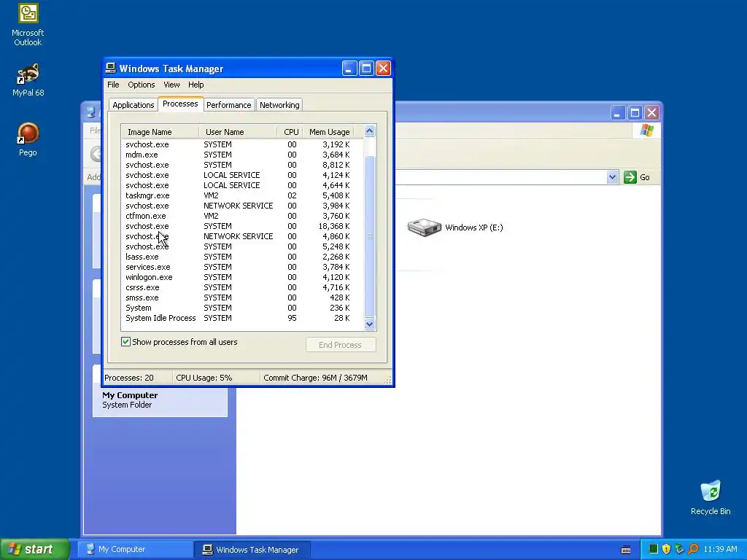Select svchost.exe using 18,368 K

[x=242, y=226]
